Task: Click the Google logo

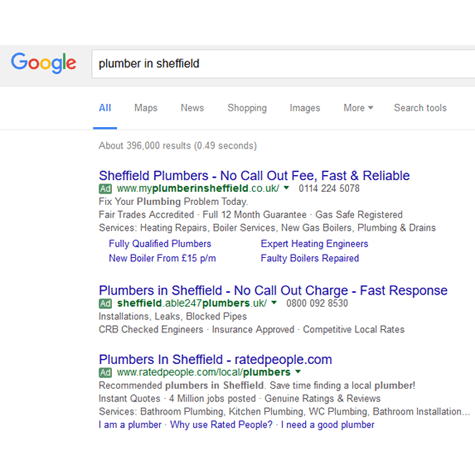Action: click(44, 63)
